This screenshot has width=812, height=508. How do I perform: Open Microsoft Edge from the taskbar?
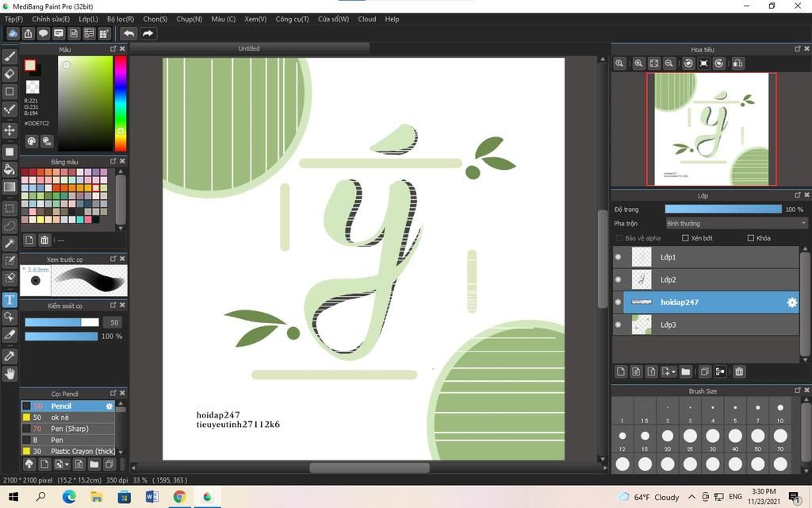pos(69,497)
